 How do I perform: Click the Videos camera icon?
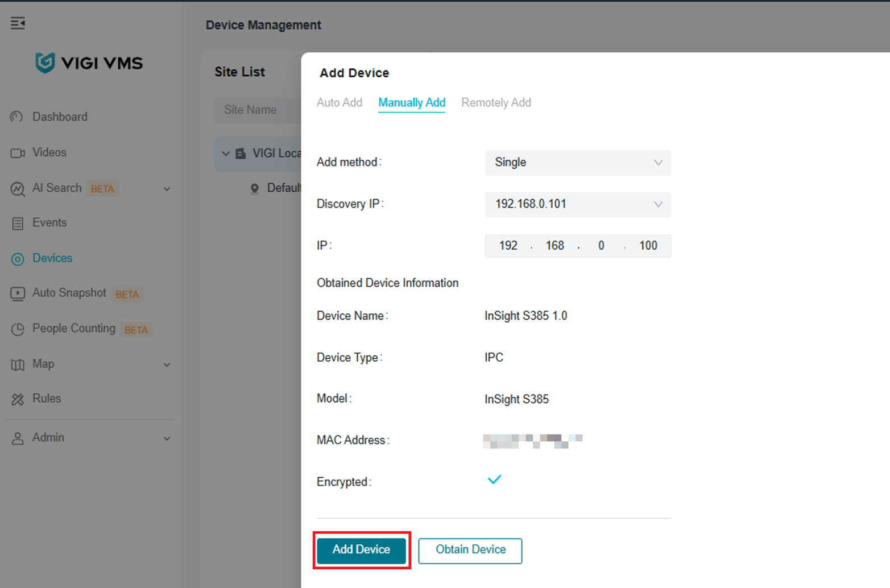[18, 153]
